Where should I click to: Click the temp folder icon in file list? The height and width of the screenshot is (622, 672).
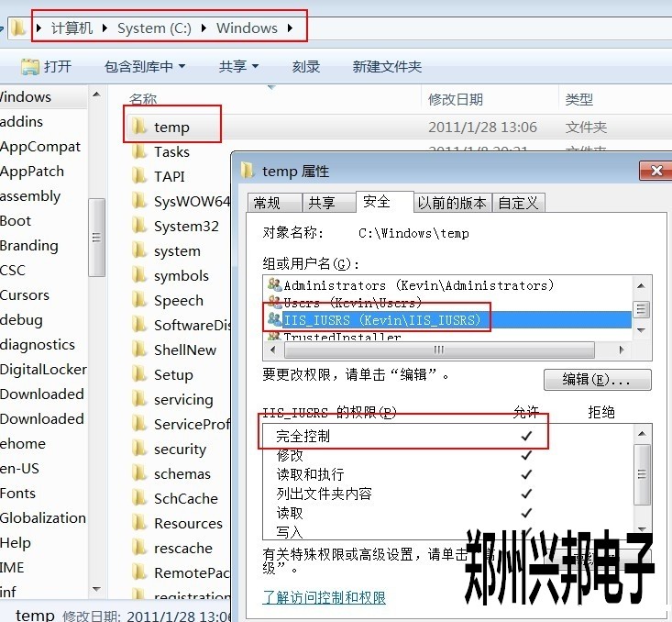(x=139, y=127)
